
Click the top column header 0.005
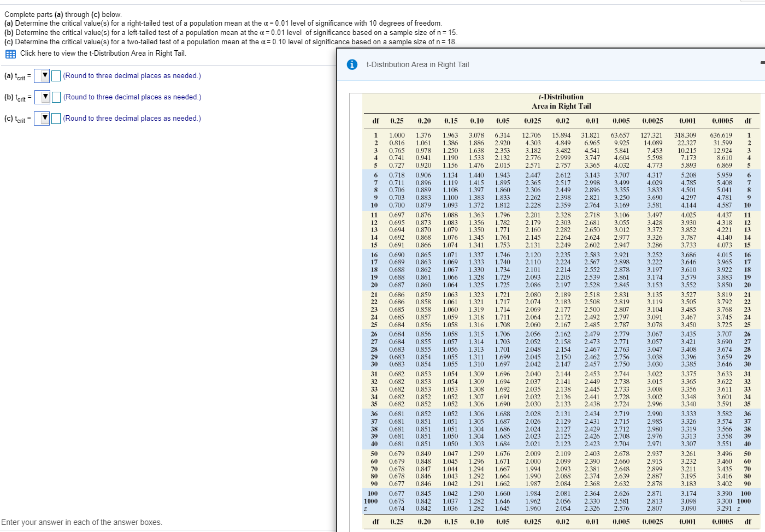click(621, 121)
